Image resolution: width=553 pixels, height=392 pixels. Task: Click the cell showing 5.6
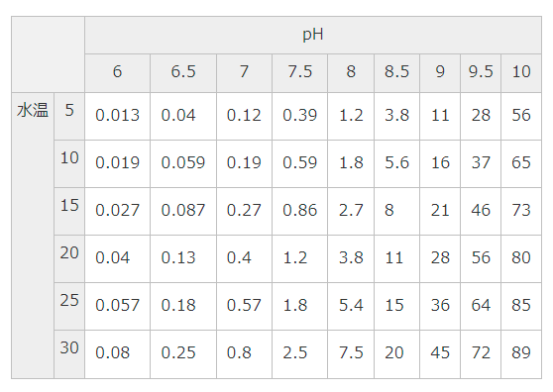click(396, 163)
